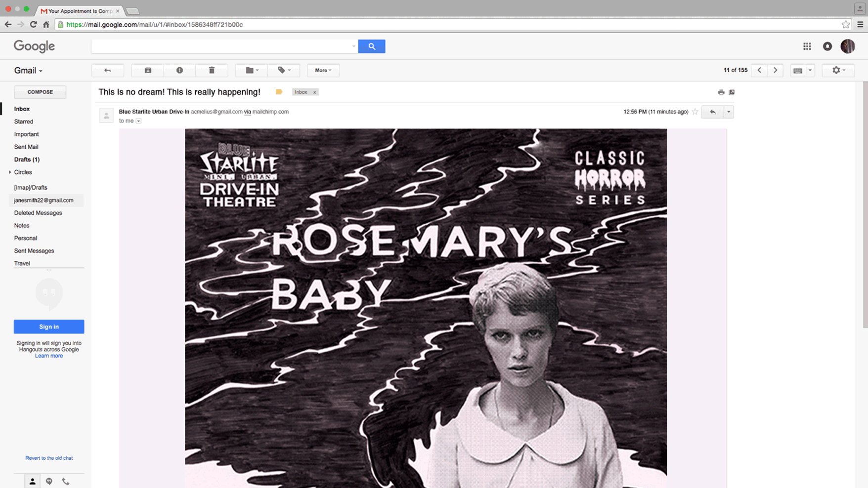Open the Important folder

point(26,134)
